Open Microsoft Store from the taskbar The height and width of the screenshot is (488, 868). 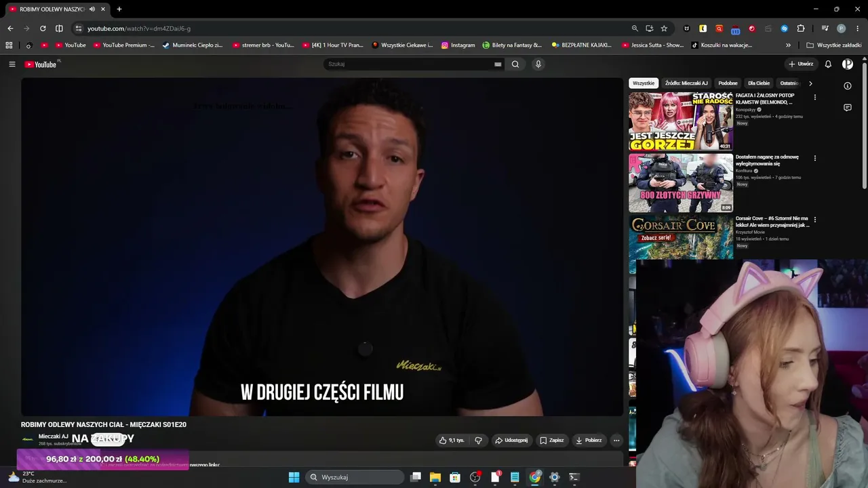[455, 477]
